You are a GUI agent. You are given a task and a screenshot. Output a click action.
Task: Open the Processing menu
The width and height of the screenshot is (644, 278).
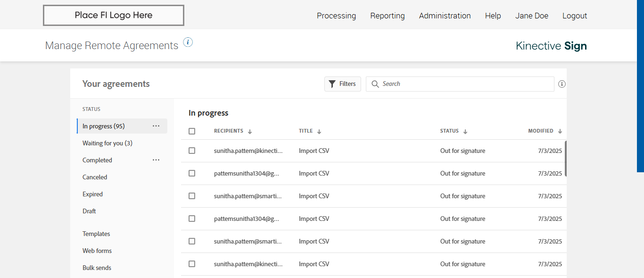336,16
